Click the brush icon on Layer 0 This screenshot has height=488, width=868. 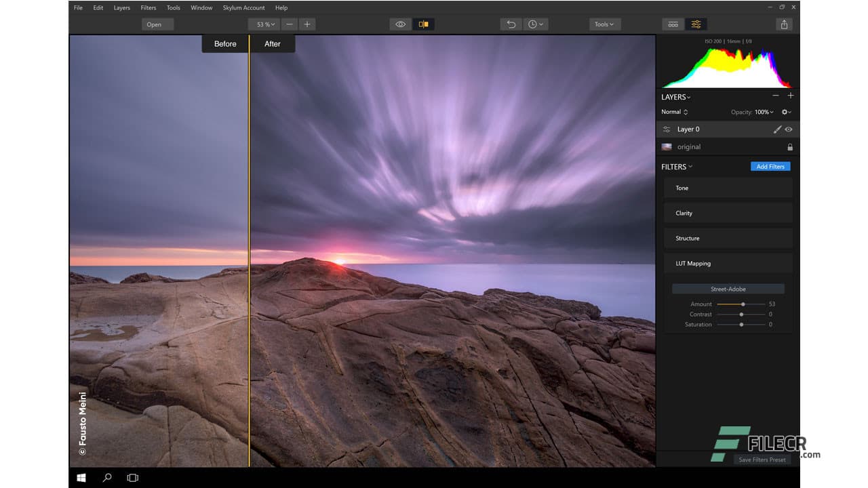[777, 129]
